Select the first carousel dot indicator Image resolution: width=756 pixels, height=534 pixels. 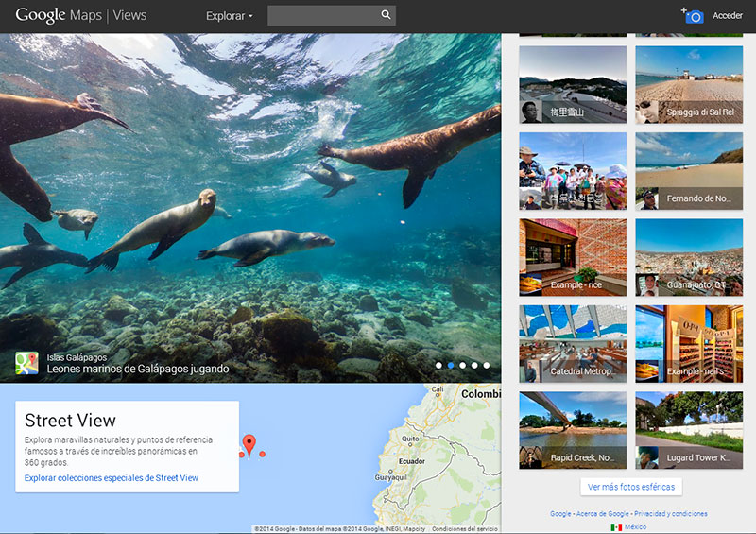(438, 365)
